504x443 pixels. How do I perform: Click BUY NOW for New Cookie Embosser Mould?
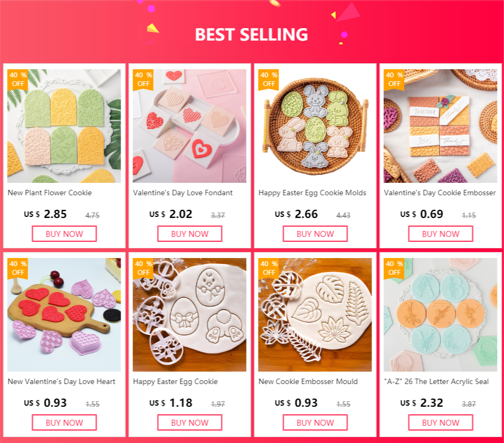[x=315, y=422]
